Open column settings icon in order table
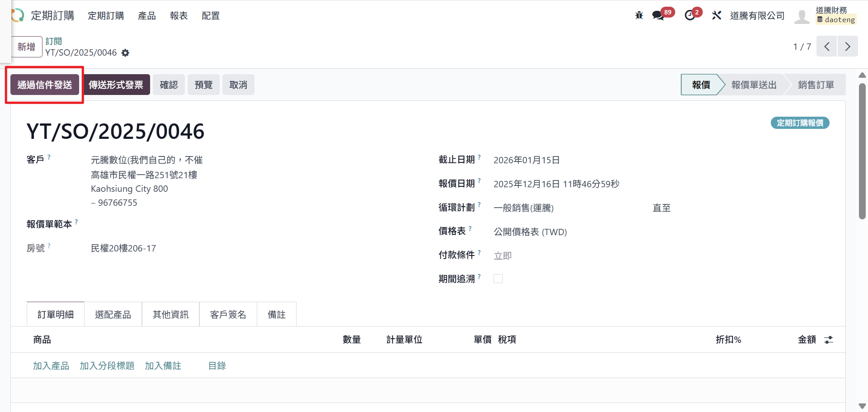868x412 pixels. pyautogui.click(x=828, y=340)
